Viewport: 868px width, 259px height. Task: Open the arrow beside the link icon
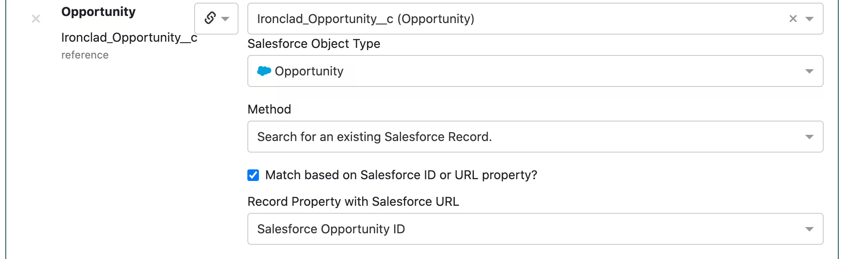[x=225, y=19]
